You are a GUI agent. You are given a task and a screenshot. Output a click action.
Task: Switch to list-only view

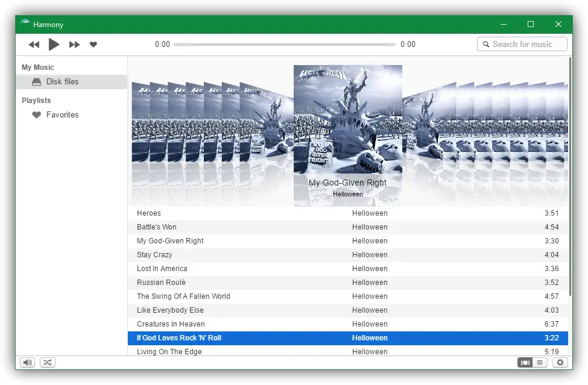click(x=540, y=363)
